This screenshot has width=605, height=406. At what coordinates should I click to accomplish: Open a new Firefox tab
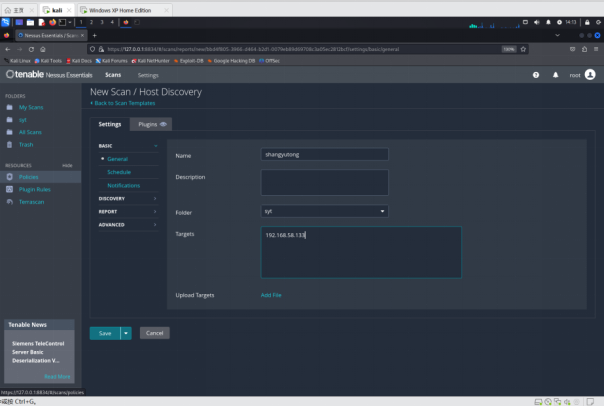coord(95,36)
